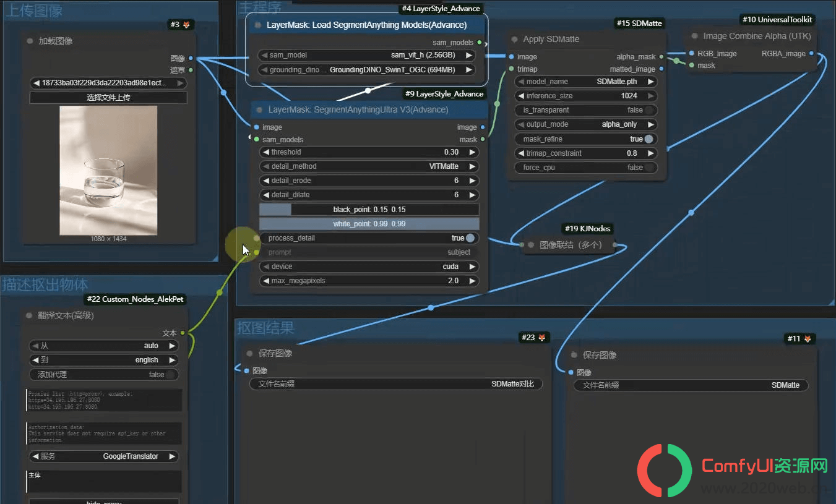Click the 抠图结果 group title

pos(265,328)
